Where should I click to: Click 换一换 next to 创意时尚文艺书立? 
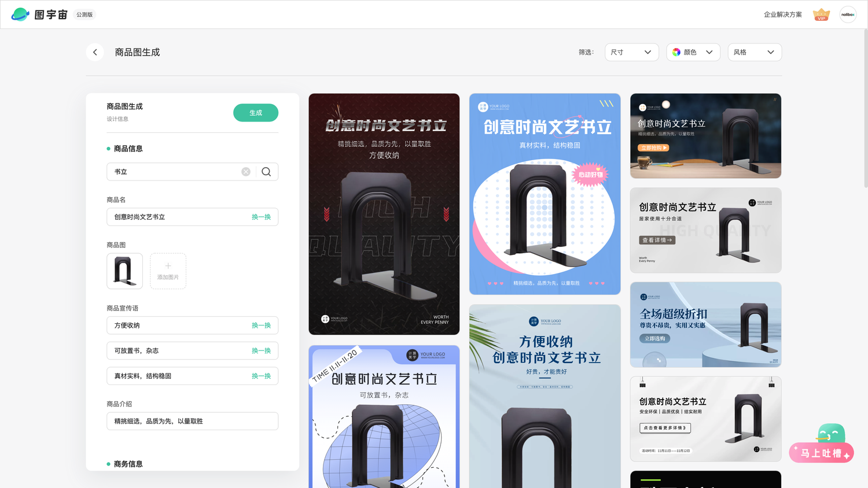coord(261,217)
